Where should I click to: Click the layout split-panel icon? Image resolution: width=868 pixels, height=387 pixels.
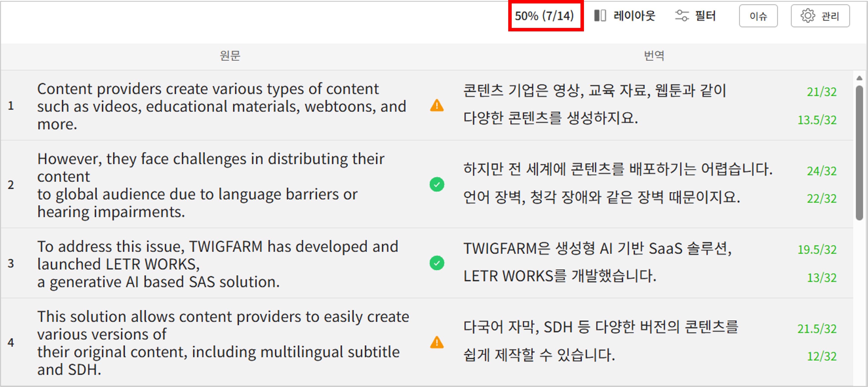[x=600, y=16]
